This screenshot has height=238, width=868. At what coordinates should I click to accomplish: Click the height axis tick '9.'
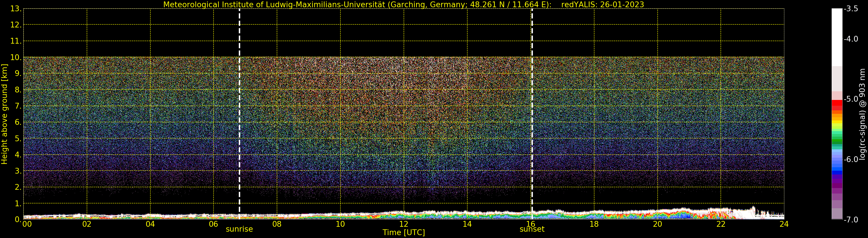18,74
